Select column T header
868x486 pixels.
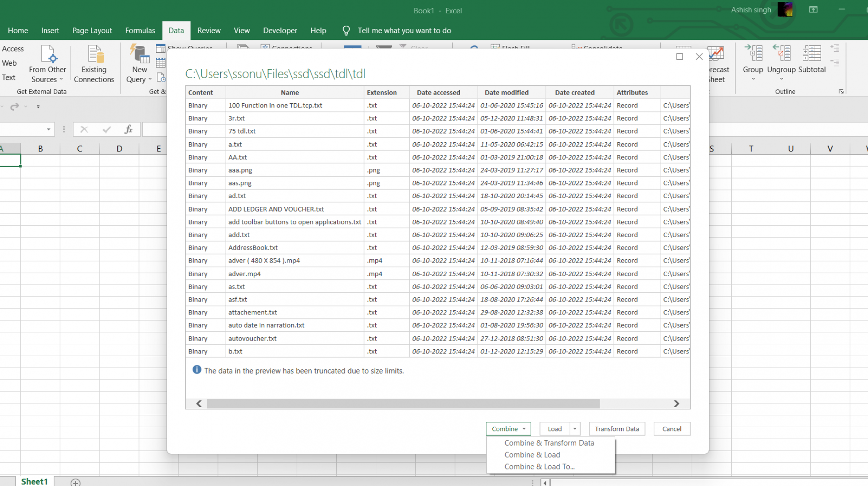pyautogui.click(x=751, y=149)
